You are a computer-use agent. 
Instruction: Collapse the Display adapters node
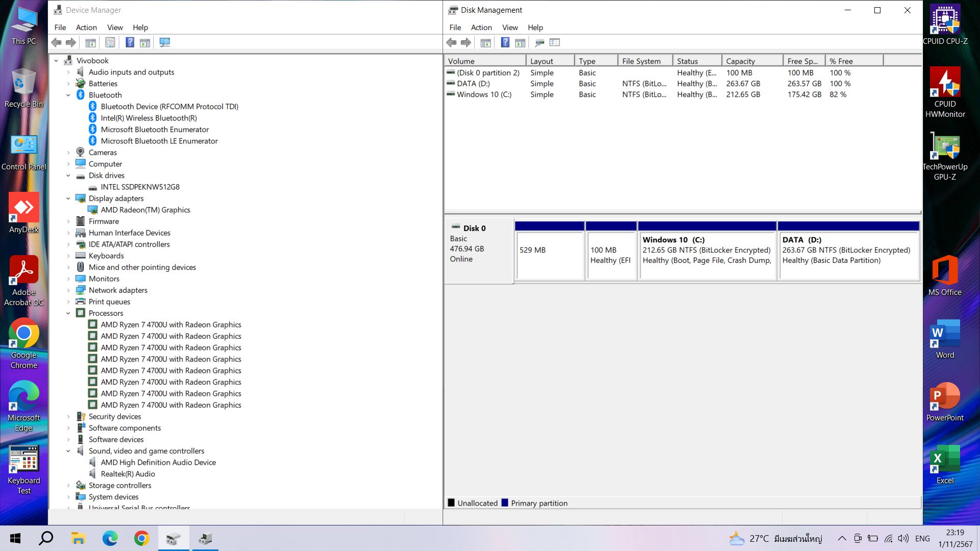68,198
